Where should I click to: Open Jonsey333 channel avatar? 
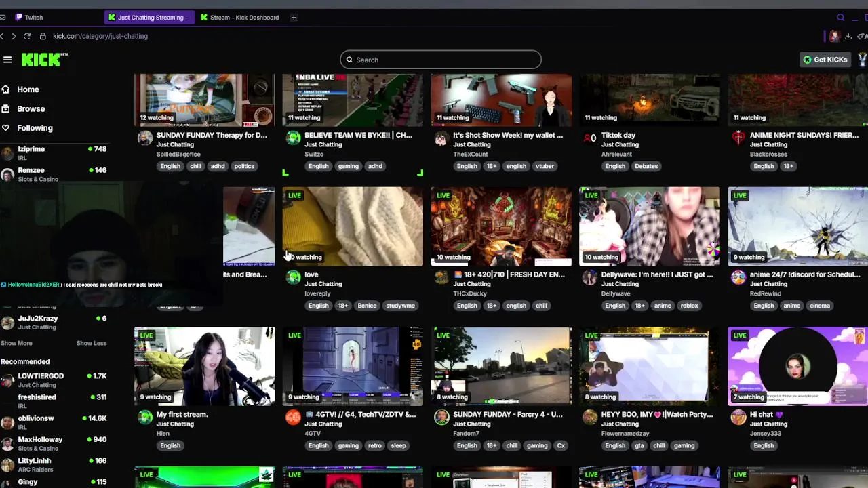[738, 418]
